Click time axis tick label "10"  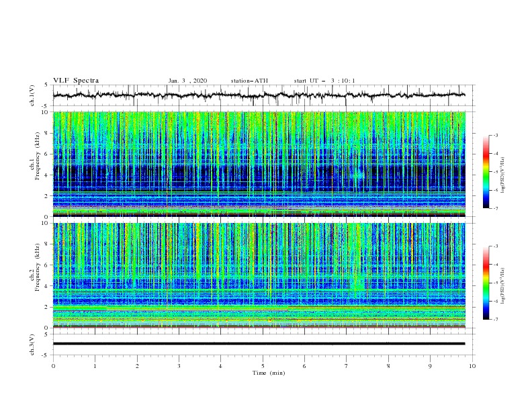point(472,366)
